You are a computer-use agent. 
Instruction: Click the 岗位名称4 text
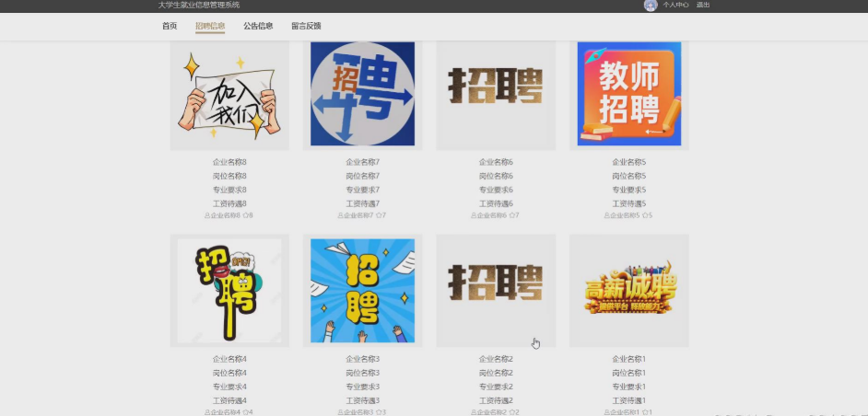[x=229, y=373]
